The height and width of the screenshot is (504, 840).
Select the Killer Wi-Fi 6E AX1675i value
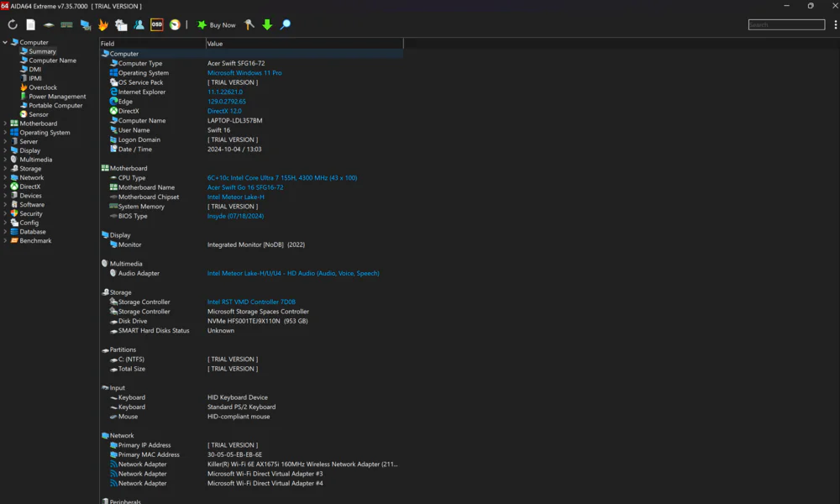[x=302, y=465]
